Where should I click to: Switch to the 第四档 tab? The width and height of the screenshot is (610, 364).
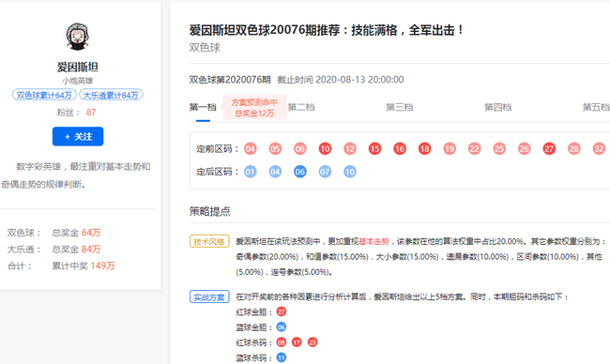[497, 107]
